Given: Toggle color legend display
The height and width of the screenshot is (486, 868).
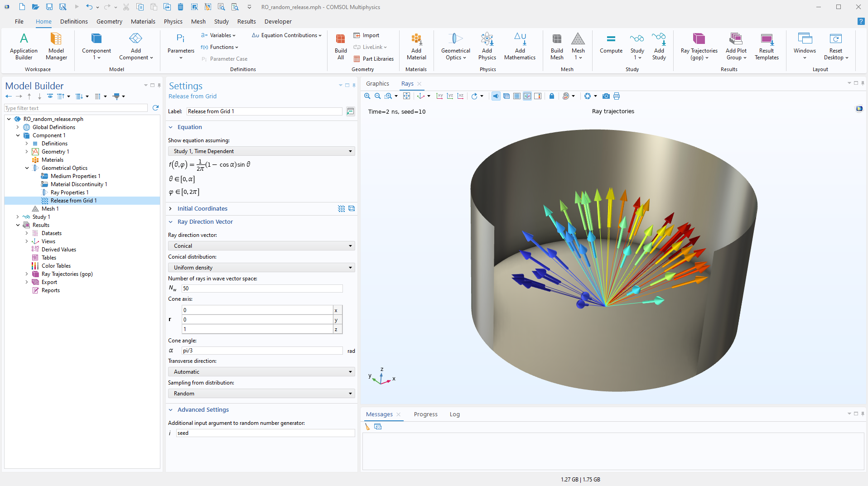Looking at the screenshot, I should (538, 96).
